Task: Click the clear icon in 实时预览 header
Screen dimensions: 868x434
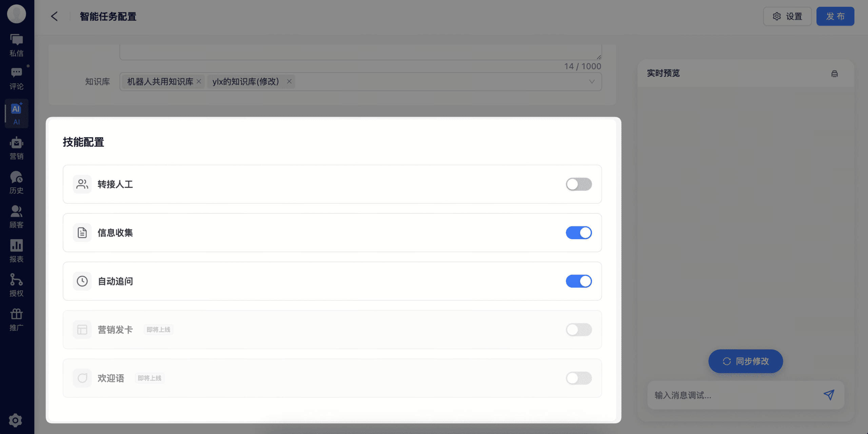Action: click(834, 74)
